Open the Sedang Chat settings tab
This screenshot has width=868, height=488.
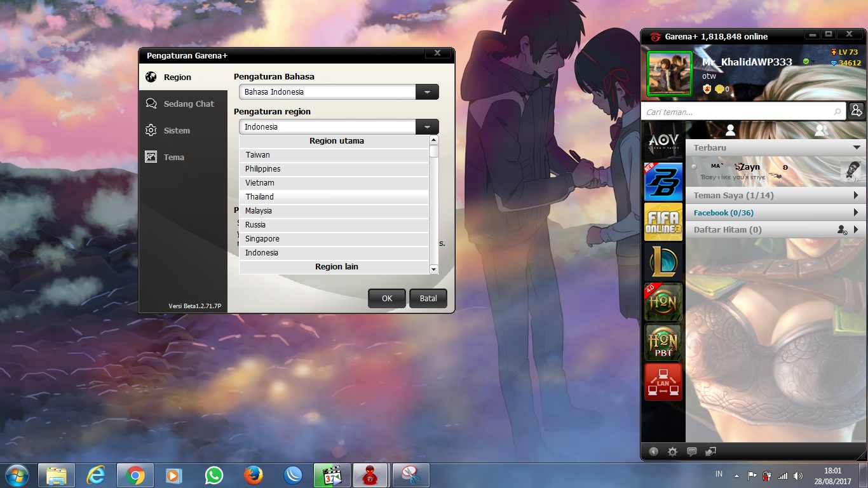[183, 104]
